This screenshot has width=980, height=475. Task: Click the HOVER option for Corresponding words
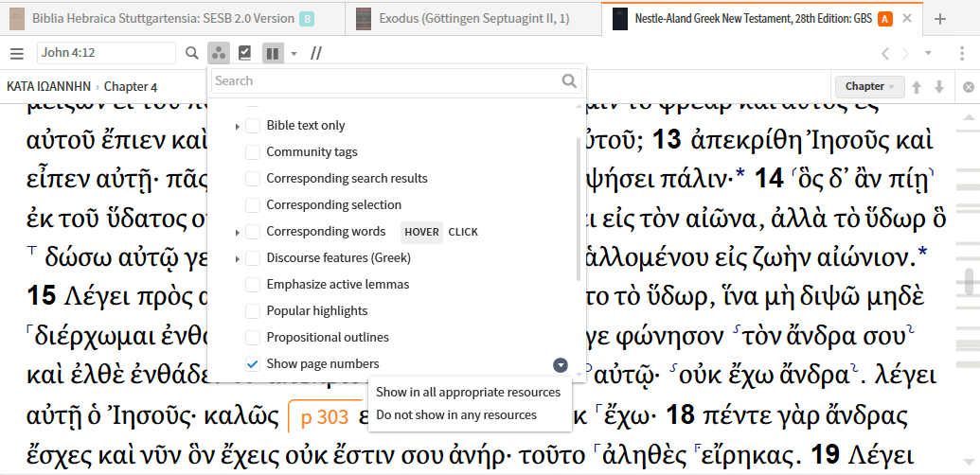point(421,232)
